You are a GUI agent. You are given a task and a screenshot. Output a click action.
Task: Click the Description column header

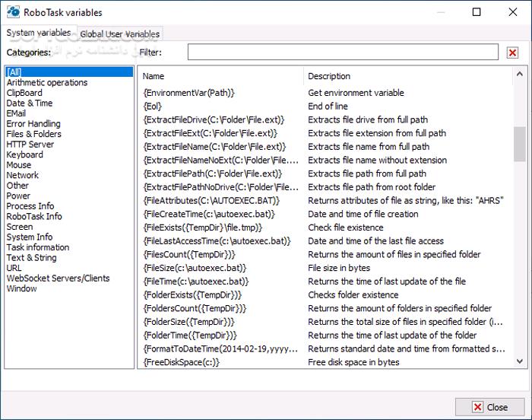pyautogui.click(x=409, y=76)
